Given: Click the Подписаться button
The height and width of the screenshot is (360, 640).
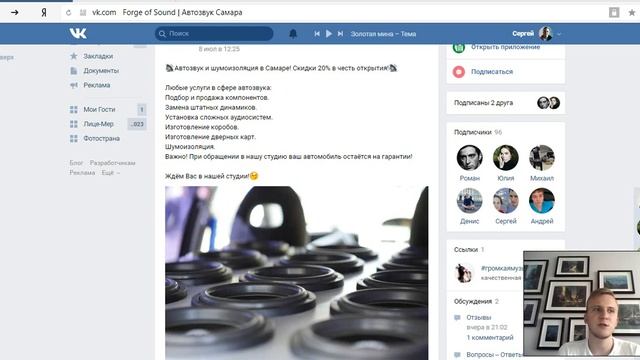Looking at the screenshot, I should [x=492, y=71].
